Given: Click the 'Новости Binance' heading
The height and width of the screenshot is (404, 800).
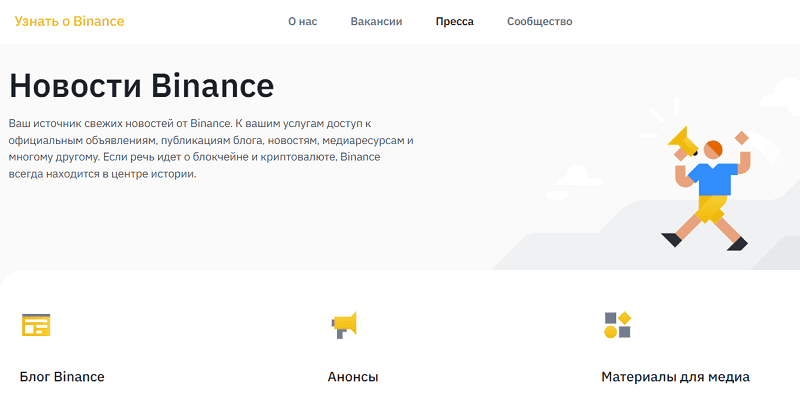Looking at the screenshot, I should point(142,85).
